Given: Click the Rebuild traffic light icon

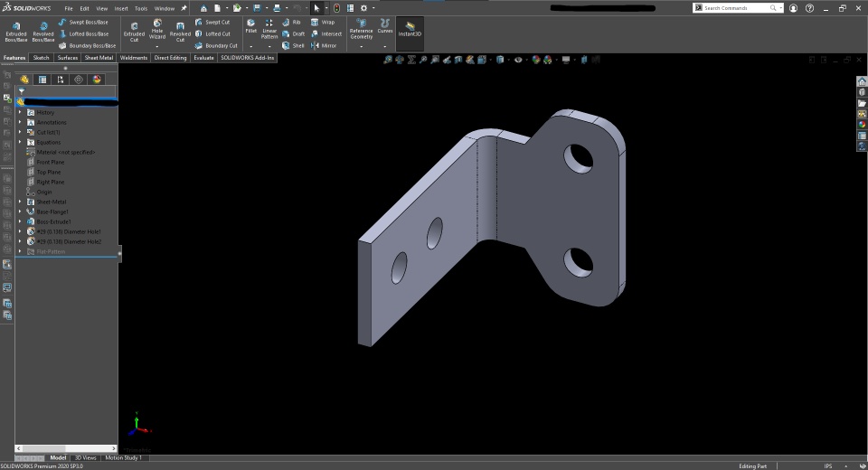Looking at the screenshot, I should [336, 8].
